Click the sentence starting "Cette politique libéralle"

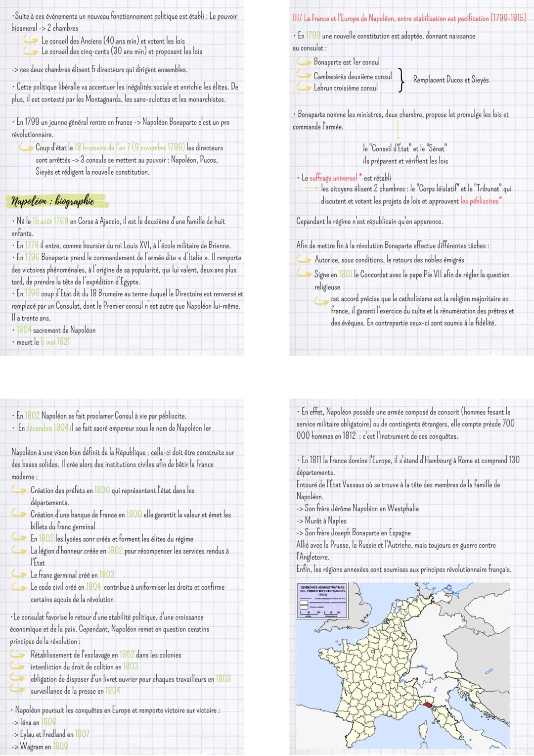coord(125,93)
